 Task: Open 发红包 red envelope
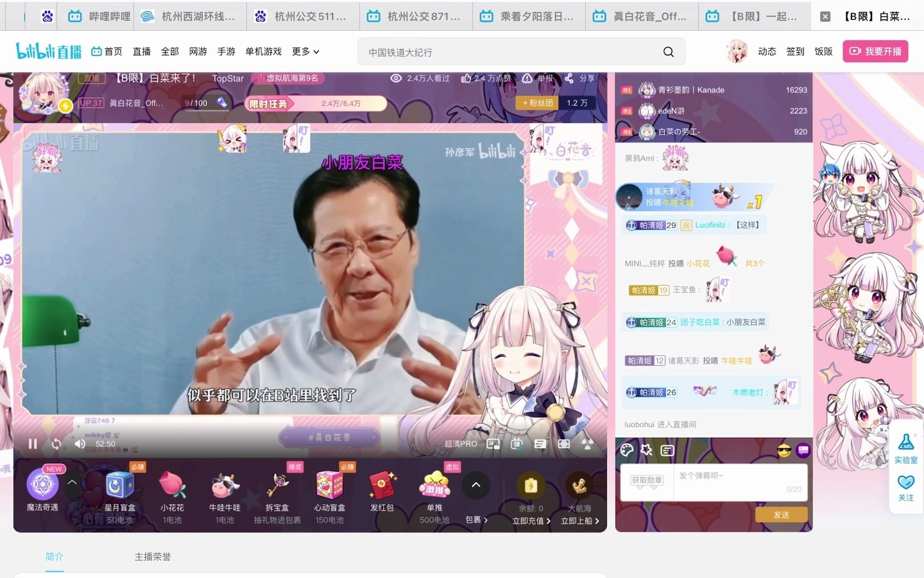[382, 492]
